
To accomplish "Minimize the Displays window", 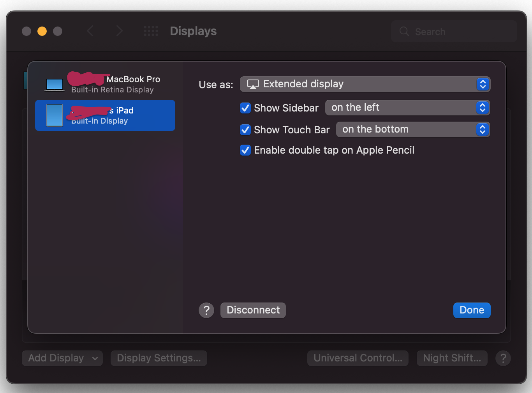I will click(42, 31).
